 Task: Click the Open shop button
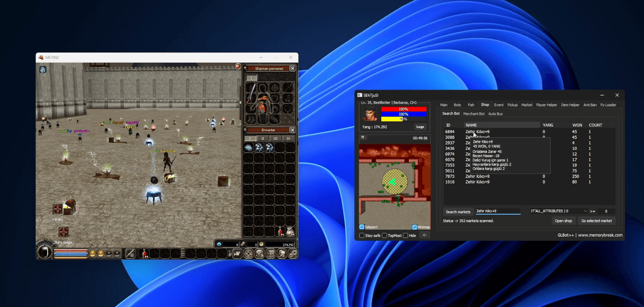pyautogui.click(x=563, y=221)
